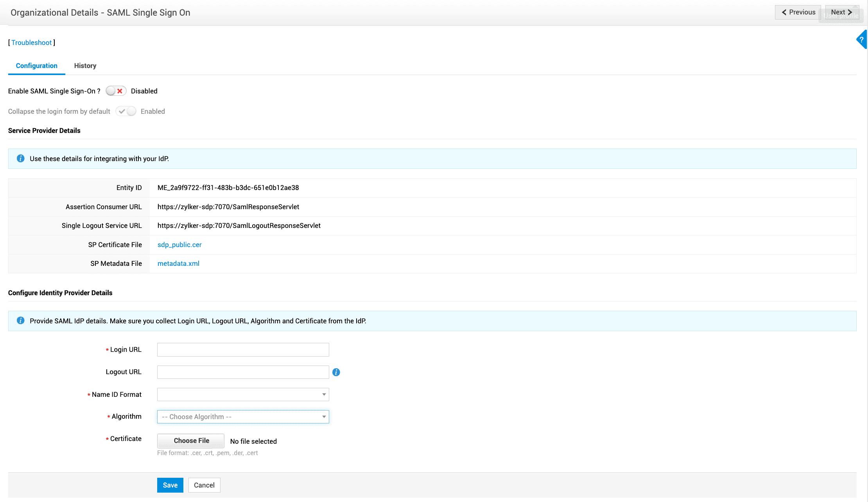Go to the Next page
868x502 pixels.
click(841, 12)
